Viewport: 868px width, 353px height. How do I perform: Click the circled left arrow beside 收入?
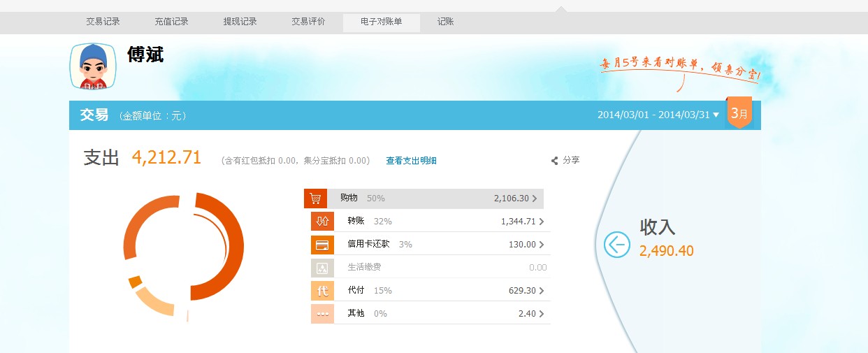pos(617,245)
